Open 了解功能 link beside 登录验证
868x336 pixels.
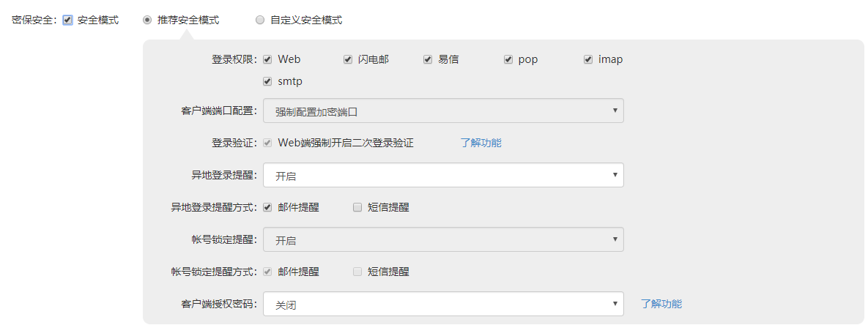481,143
